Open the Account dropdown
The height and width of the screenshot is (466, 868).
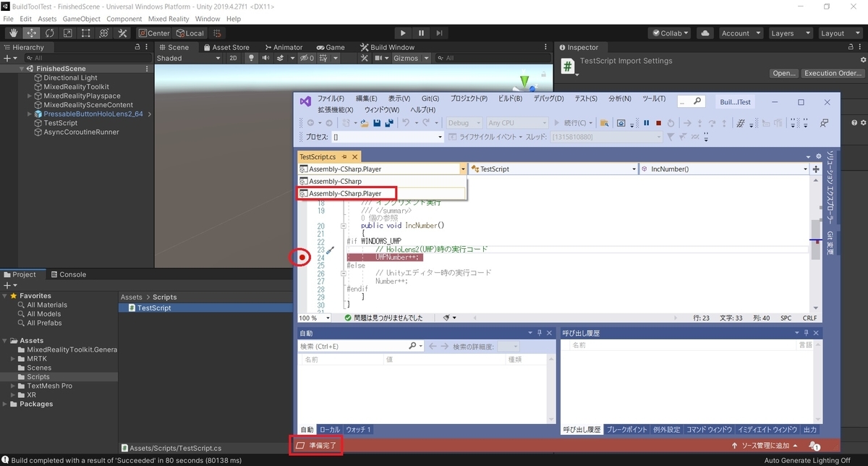(x=741, y=33)
